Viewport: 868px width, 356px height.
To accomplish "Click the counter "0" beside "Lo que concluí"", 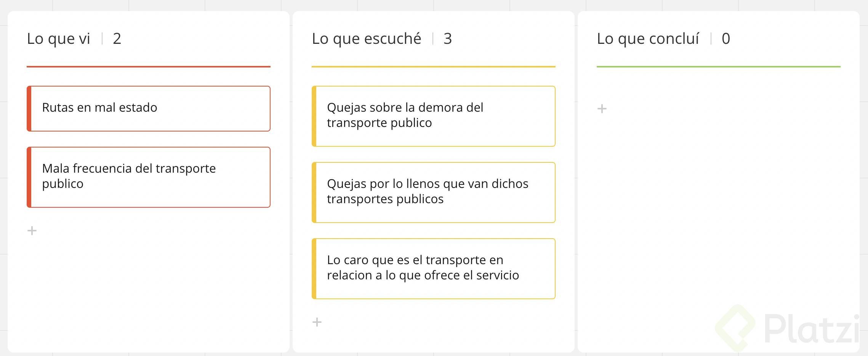I will (726, 38).
